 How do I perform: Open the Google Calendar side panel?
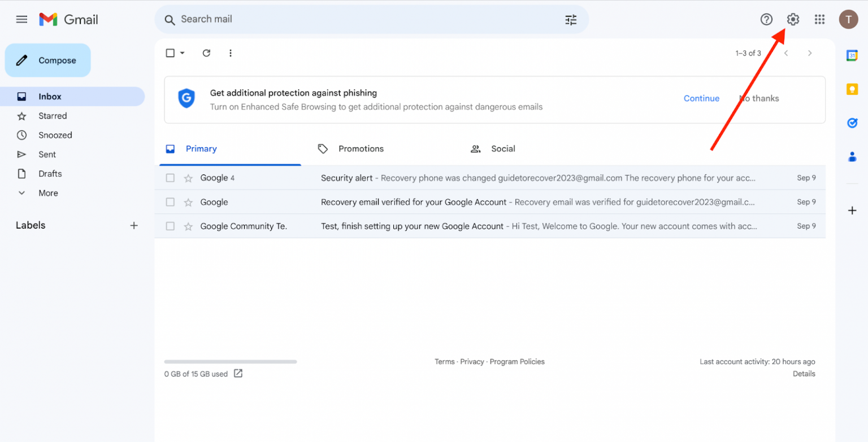pos(852,55)
